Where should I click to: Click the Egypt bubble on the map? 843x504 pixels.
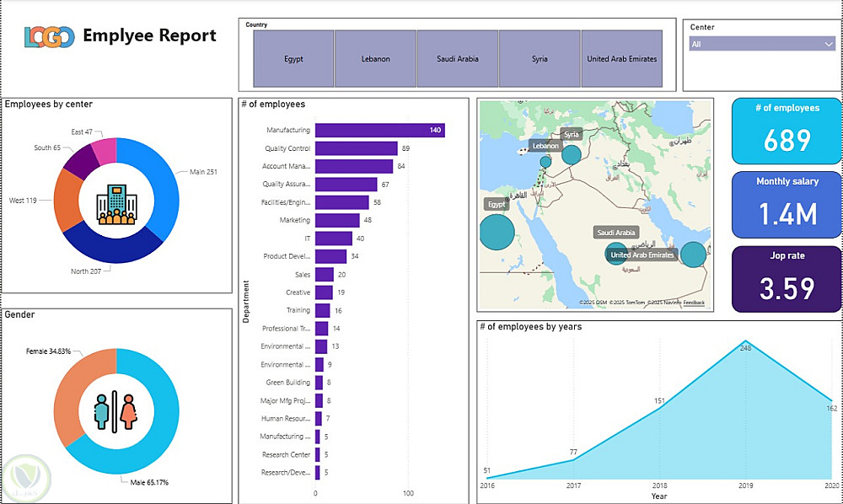[497, 232]
